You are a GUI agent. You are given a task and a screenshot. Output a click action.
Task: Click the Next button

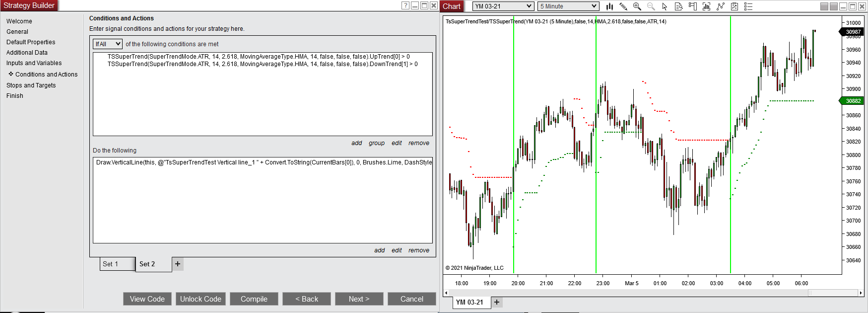(x=359, y=299)
